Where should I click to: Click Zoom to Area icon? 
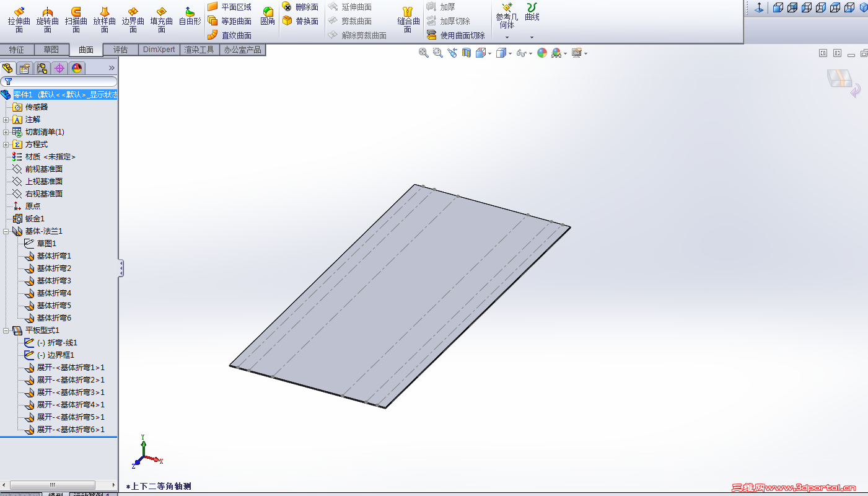pyautogui.click(x=438, y=53)
